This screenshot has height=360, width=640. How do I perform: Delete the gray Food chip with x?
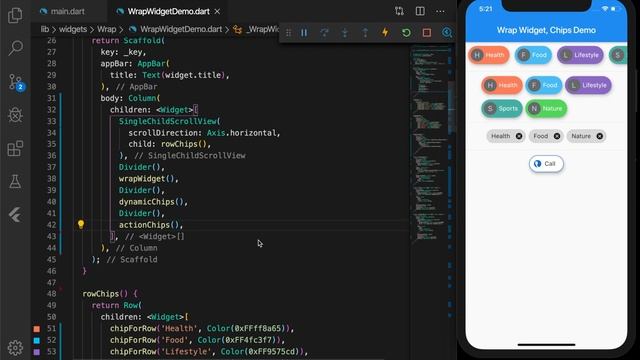pos(557,136)
